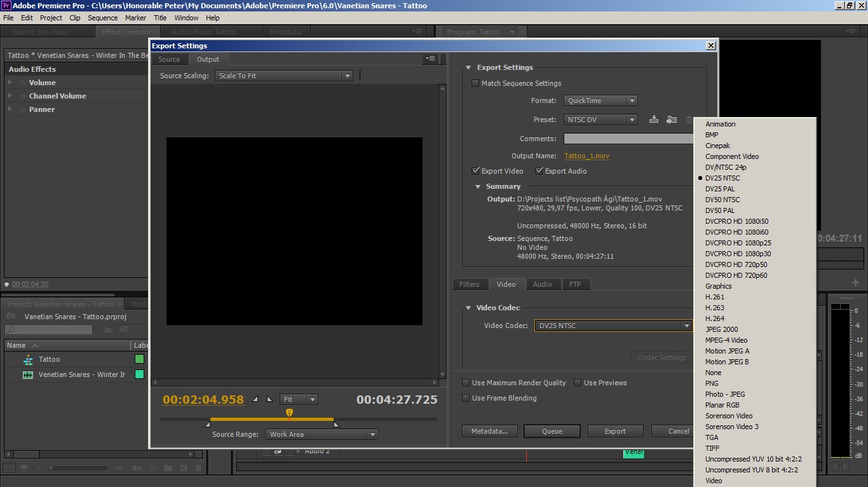Open the Format dropdown showing QuickTime
Screen dimensions: 868x487
point(600,100)
